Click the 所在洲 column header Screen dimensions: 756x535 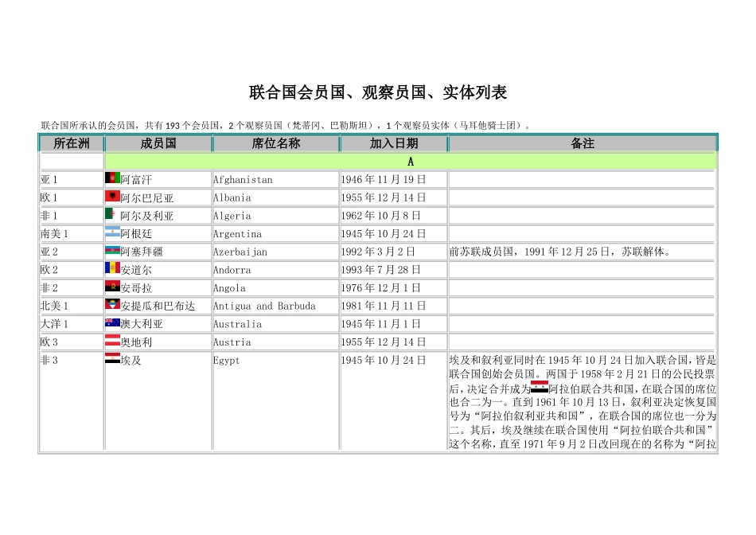tap(72, 143)
